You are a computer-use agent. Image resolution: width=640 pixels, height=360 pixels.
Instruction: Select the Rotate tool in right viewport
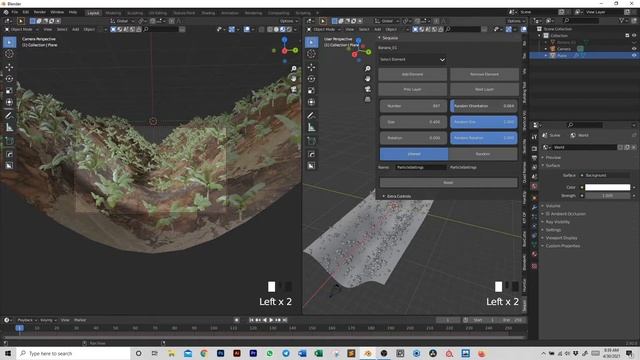(311, 79)
